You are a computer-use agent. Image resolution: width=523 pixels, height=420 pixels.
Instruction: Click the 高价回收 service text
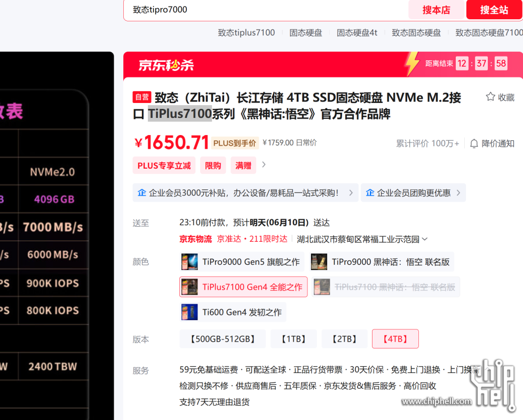tap(419, 386)
